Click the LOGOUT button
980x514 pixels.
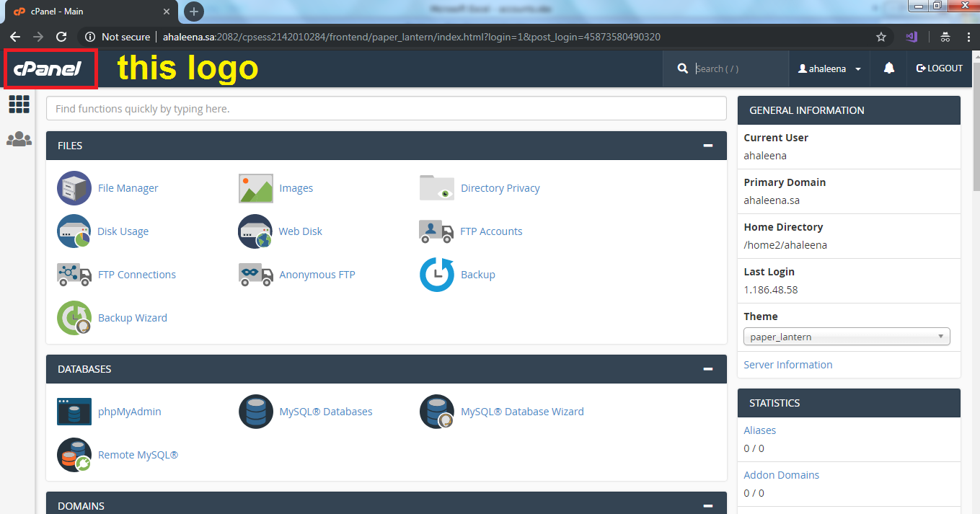tap(940, 68)
